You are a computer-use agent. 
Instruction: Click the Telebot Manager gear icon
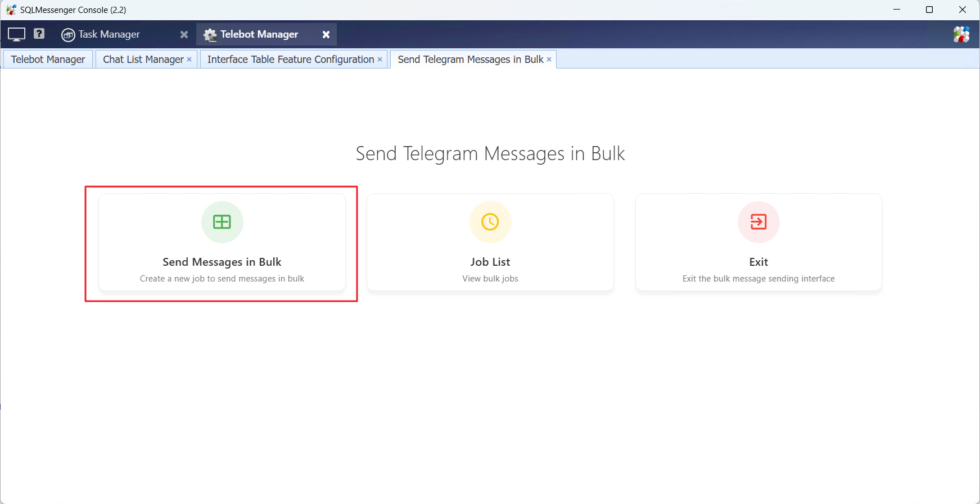click(x=210, y=35)
